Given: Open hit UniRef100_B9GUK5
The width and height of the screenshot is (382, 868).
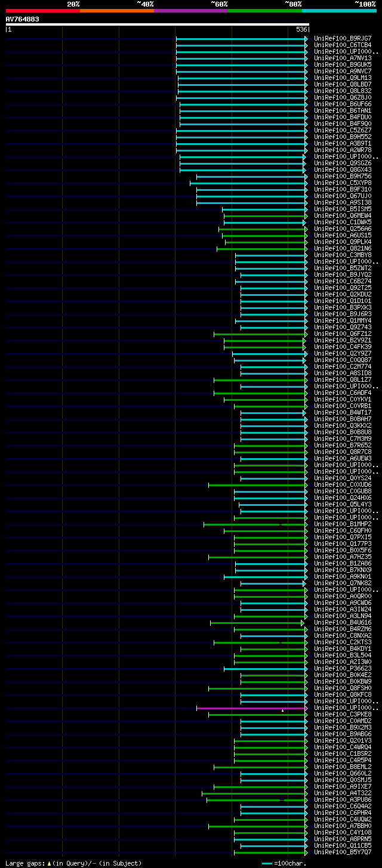Looking at the screenshot, I should 343,64.
